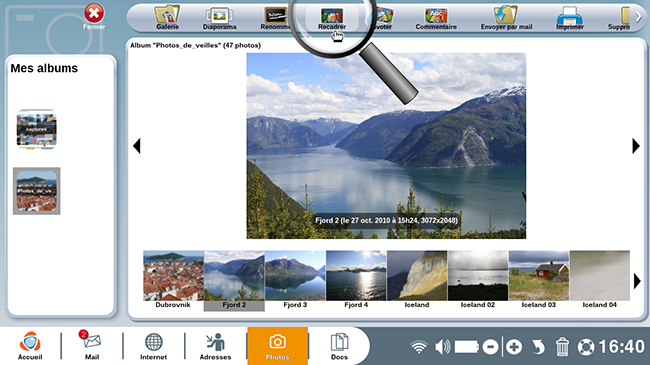Open the trash bin icon
The image size is (650, 365).
562,346
